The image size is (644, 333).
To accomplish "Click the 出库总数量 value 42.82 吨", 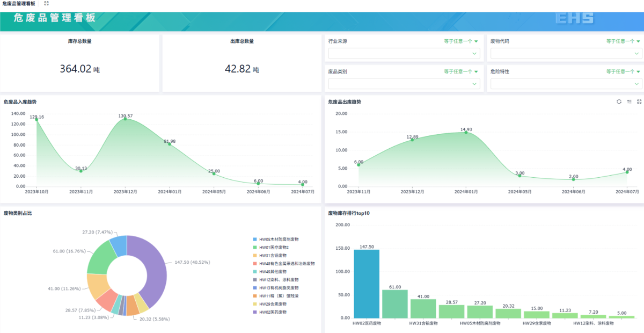I will point(241,69).
